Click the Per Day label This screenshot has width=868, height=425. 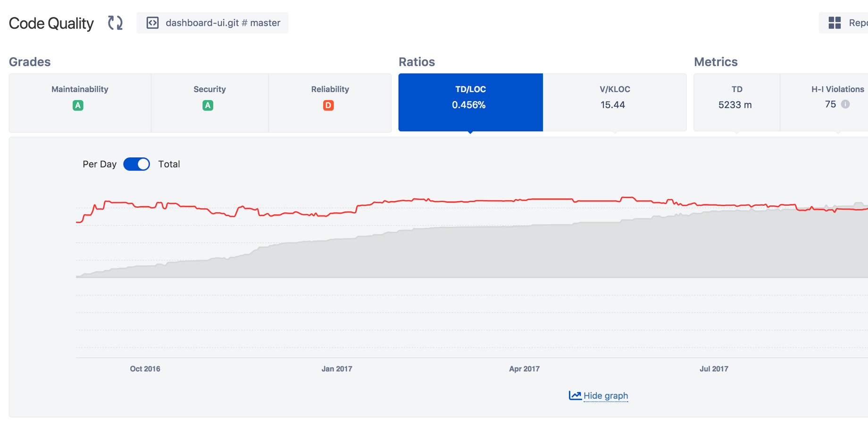[100, 164]
